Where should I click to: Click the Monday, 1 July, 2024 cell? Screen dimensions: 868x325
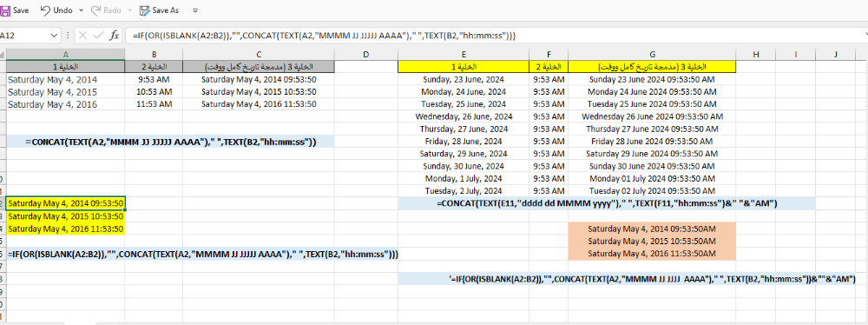pos(464,179)
